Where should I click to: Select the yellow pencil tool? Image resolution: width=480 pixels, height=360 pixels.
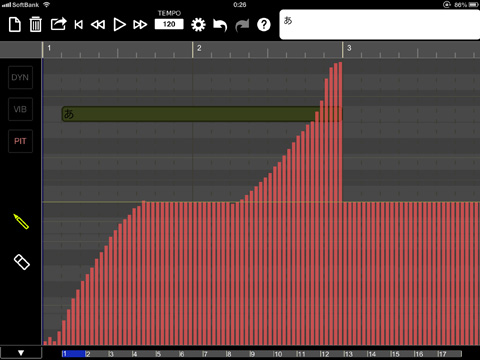[21, 221]
